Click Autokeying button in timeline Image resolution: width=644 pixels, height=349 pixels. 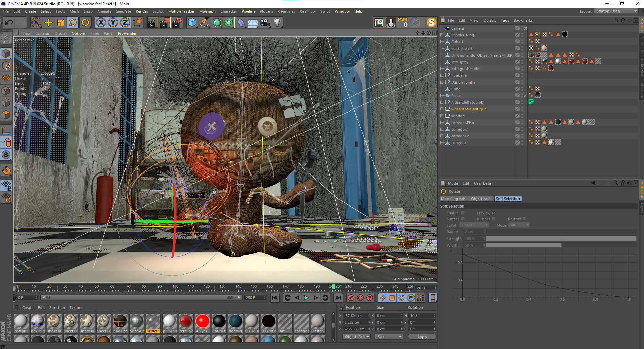point(360,298)
